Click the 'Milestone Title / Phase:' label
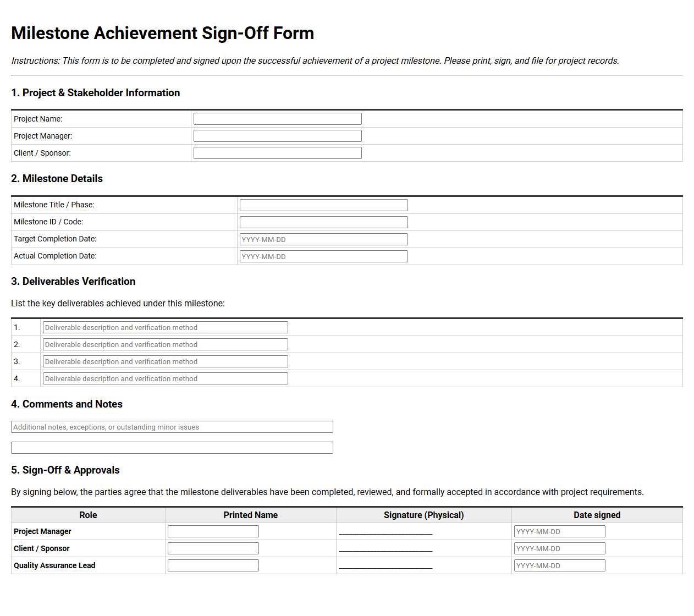Viewport: 694px width, 616px height. coord(54,205)
